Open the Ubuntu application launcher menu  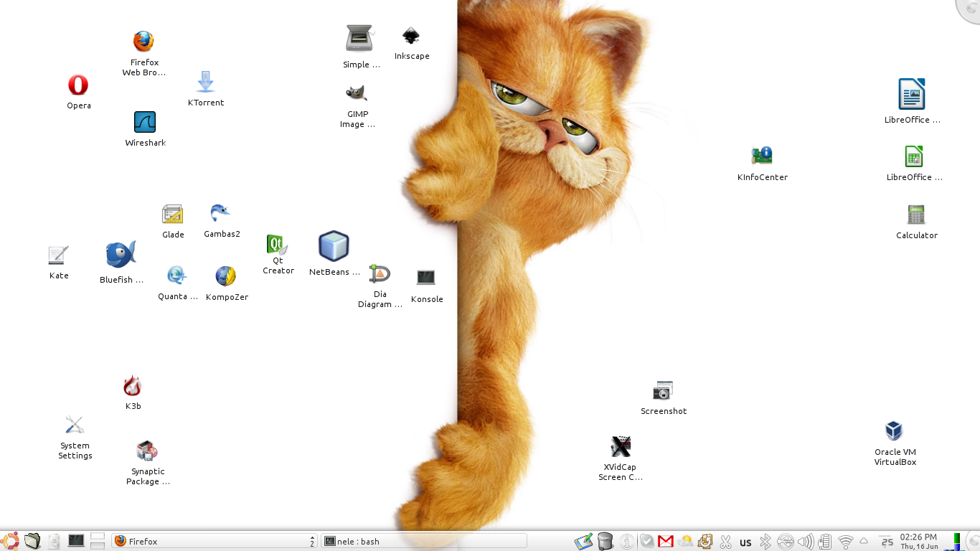9,541
